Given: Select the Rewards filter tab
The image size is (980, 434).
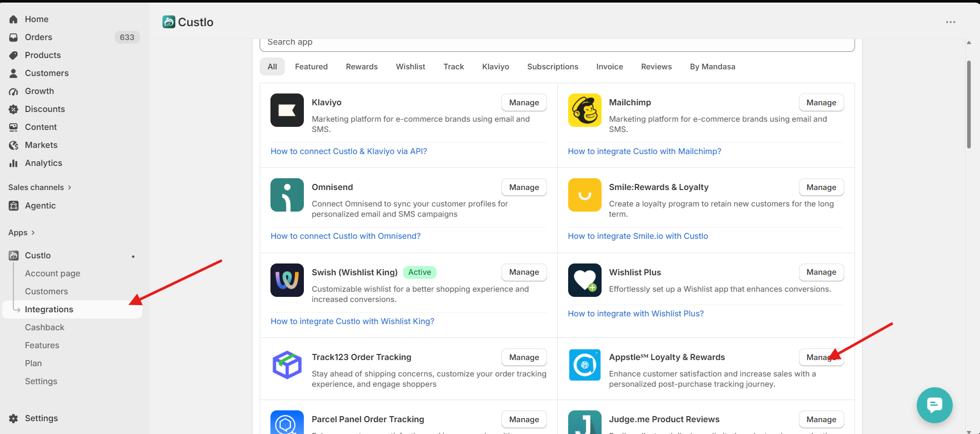Looking at the screenshot, I should (x=362, y=67).
